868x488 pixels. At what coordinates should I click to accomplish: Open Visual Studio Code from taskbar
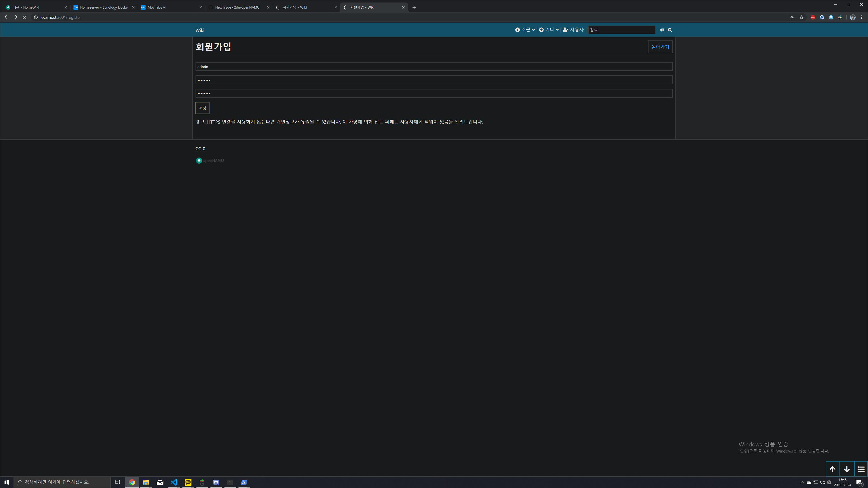[174, 482]
